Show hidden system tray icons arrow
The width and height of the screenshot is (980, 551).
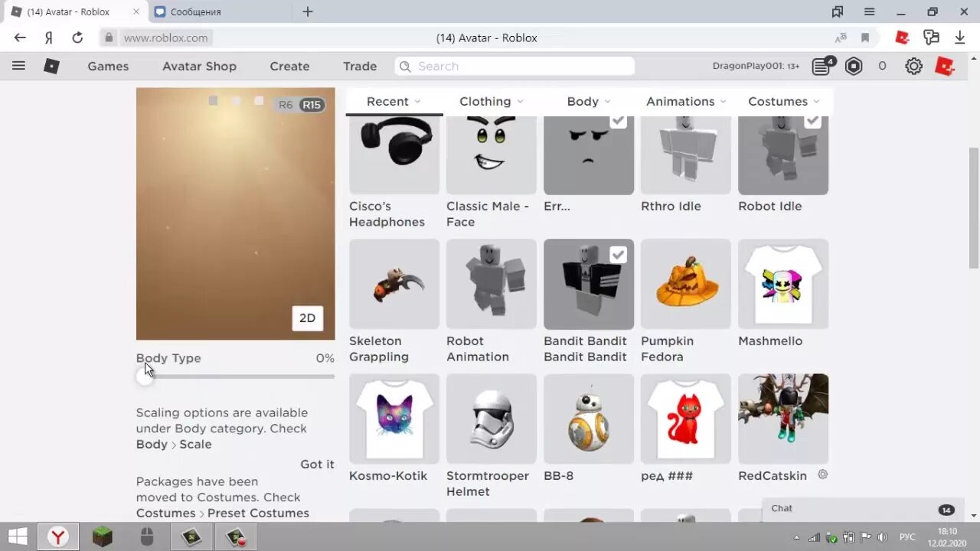[x=796, y=537]
